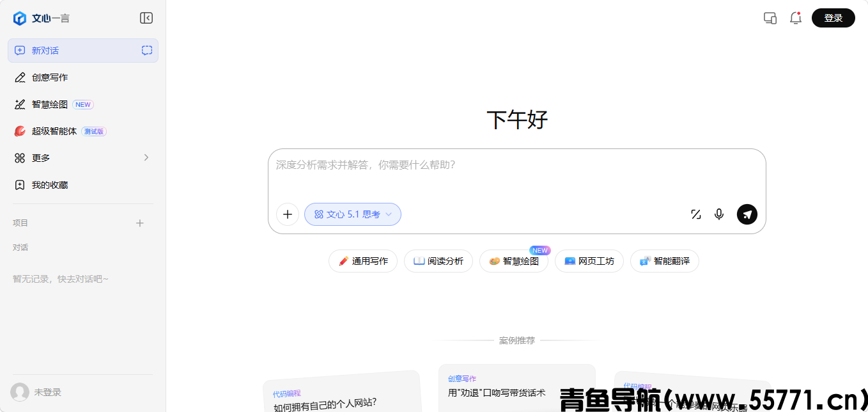
Task: Open the device download icon in header
Action: (x=770, y=18)
